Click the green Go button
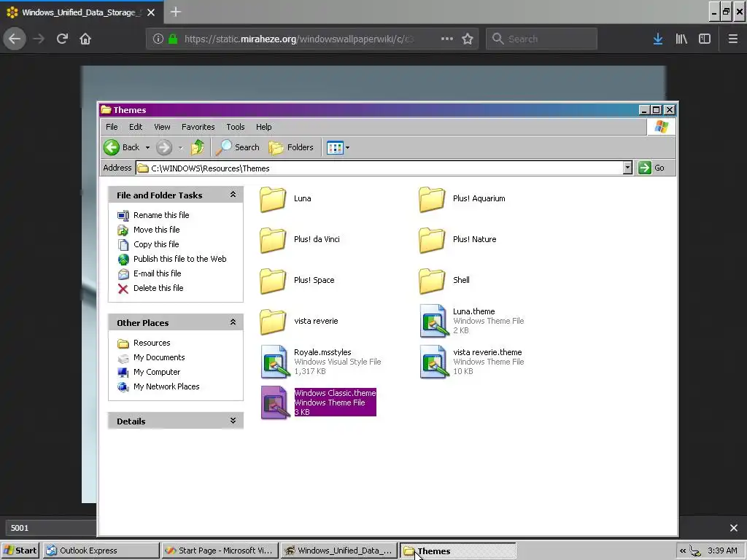This screenshot has width=747, height=560. 651,168
